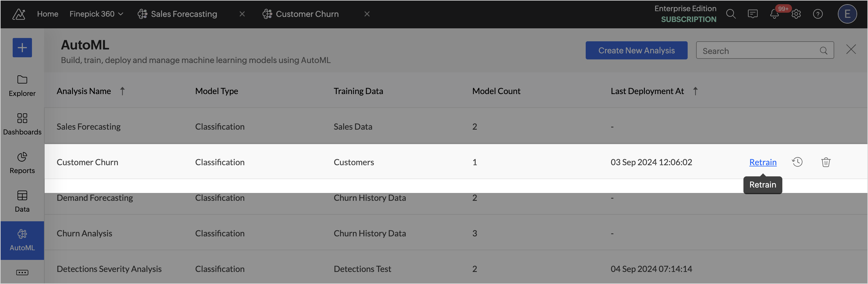Click the help question mark icon
Viewport: 868px width, 284px height.
coord(818,14)
